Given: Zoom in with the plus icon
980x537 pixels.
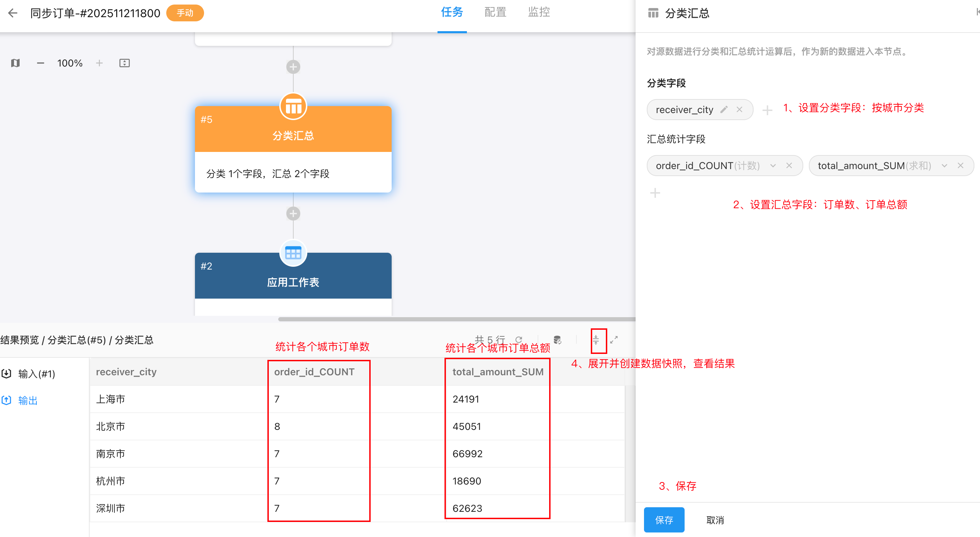Looking at the screenshot, I should [x=99, y=63].
